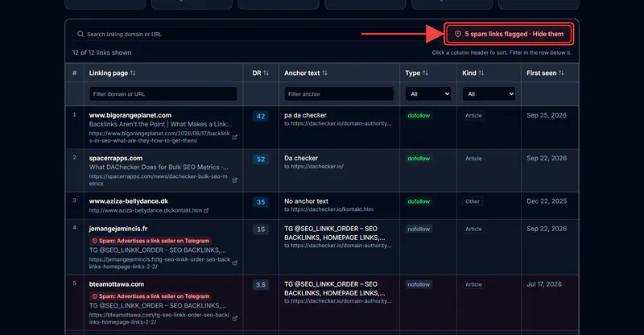Click the shield icon in the spam links button
Screen dimensions: 644x335
click(457, 34)
